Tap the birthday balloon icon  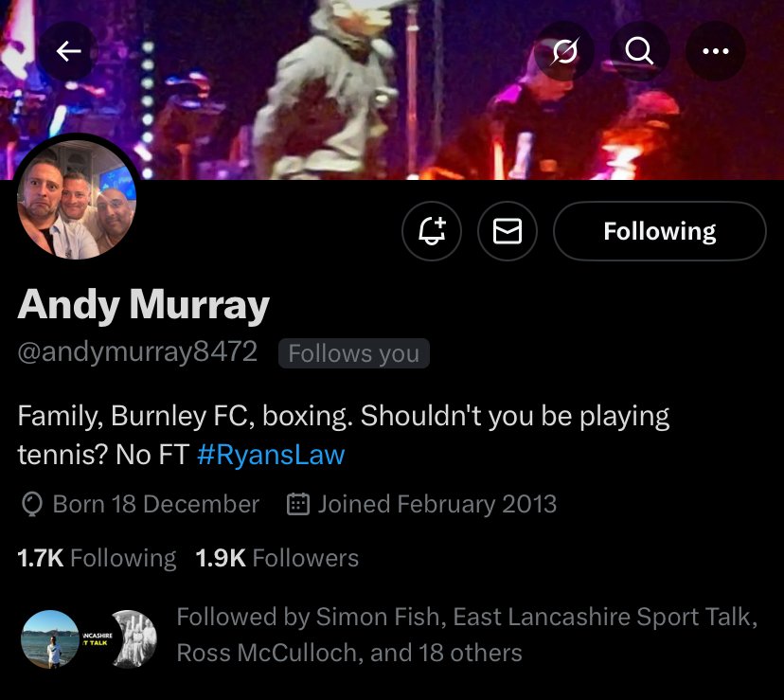click(x=32, y=504)
